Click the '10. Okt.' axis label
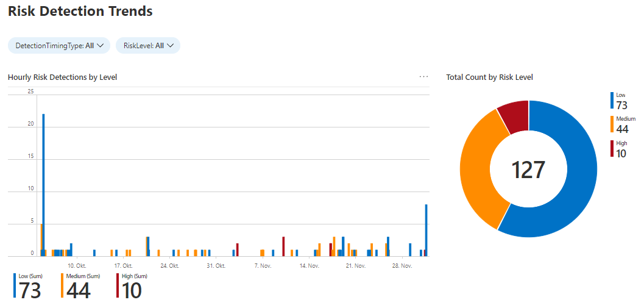 click(x=77, y=266)
